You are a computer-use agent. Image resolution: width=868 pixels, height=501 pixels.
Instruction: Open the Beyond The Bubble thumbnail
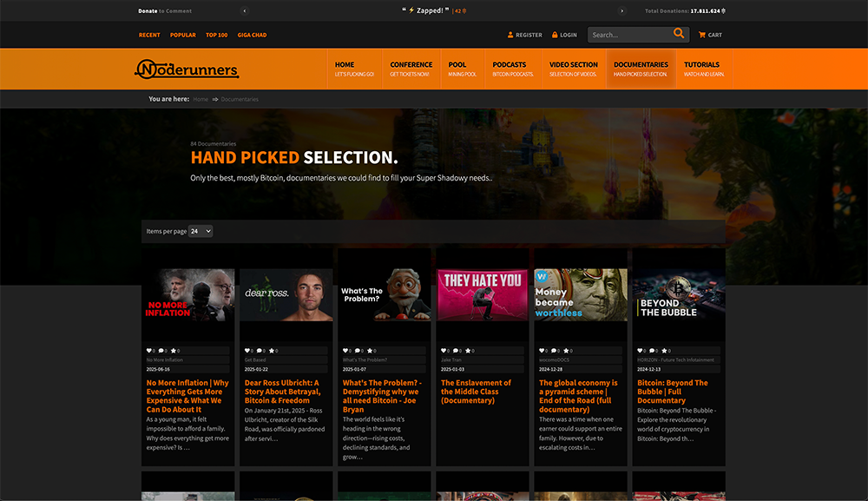click(x=678, y=295)
